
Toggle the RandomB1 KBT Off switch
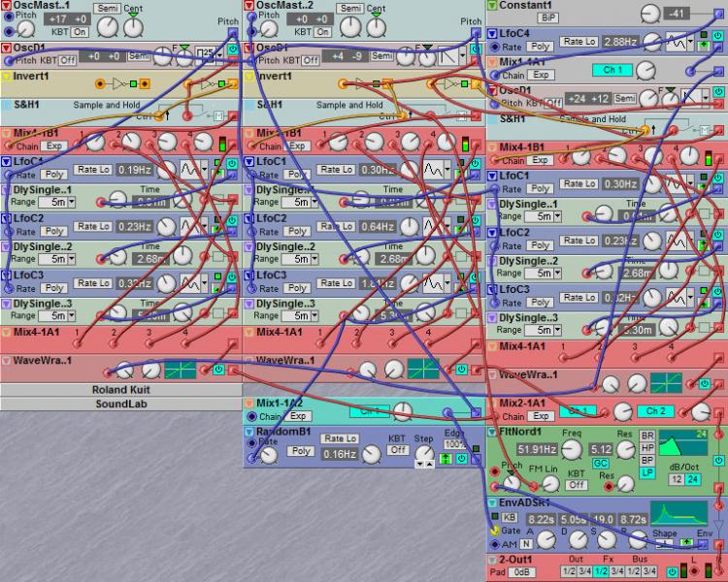[x=398, y=450]
